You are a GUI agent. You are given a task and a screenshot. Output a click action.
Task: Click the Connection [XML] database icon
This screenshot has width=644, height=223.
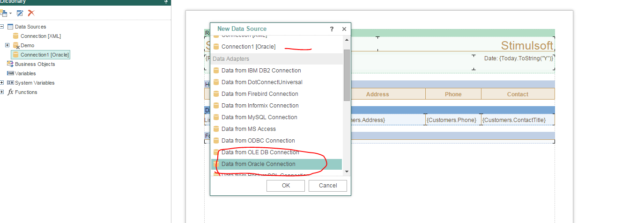pyautogui.click(x=16, y=36)
